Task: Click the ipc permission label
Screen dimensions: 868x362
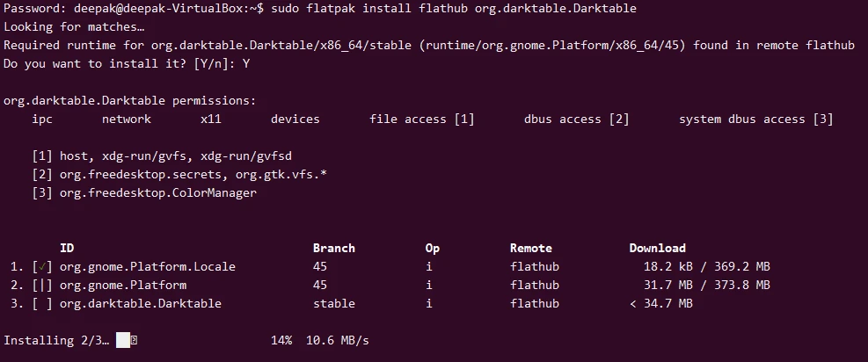Action: [42, 119]
